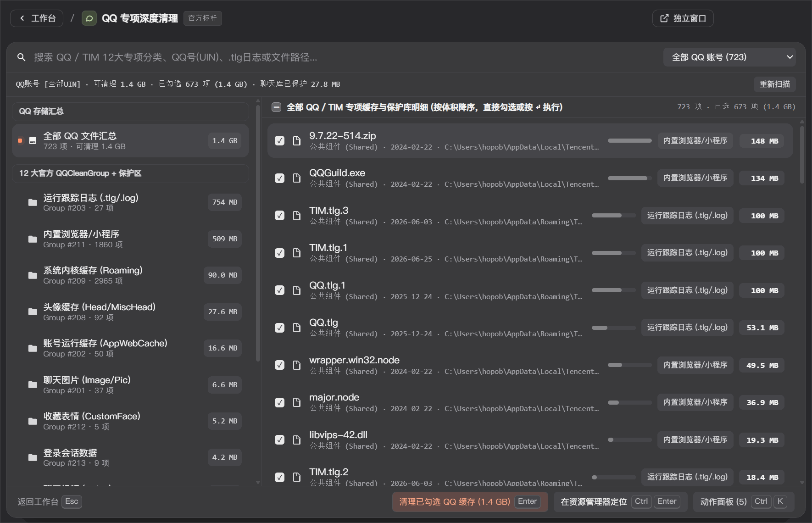The height and width of the screenshot is (523, 812).
Task: Click folder icon for 收藏表情 (CustomFace)
Action: coord(33,421)
